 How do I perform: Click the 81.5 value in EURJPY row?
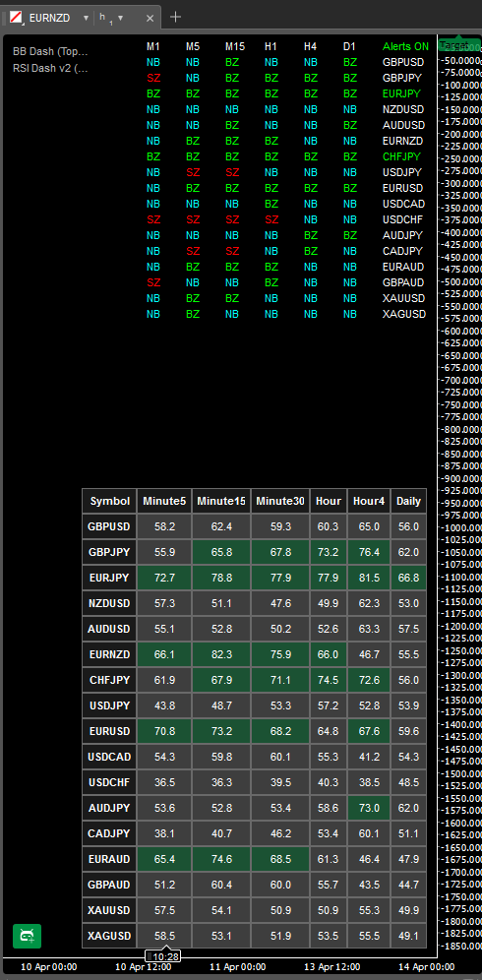pyautogui.click(x=369, y=579)
